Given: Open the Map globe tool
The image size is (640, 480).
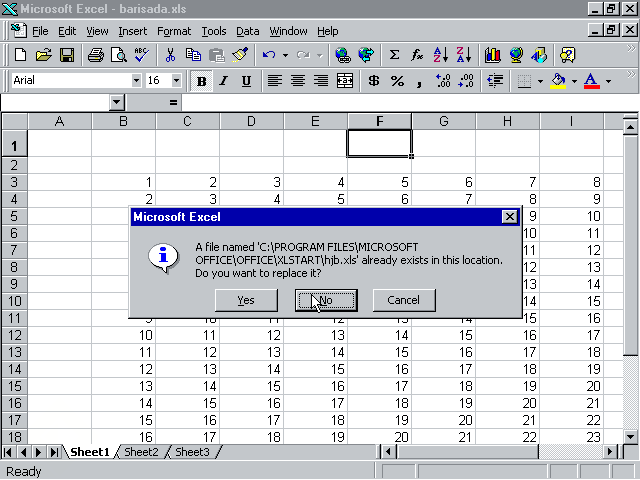Looking at the screenshot, I should coord(516,55).
